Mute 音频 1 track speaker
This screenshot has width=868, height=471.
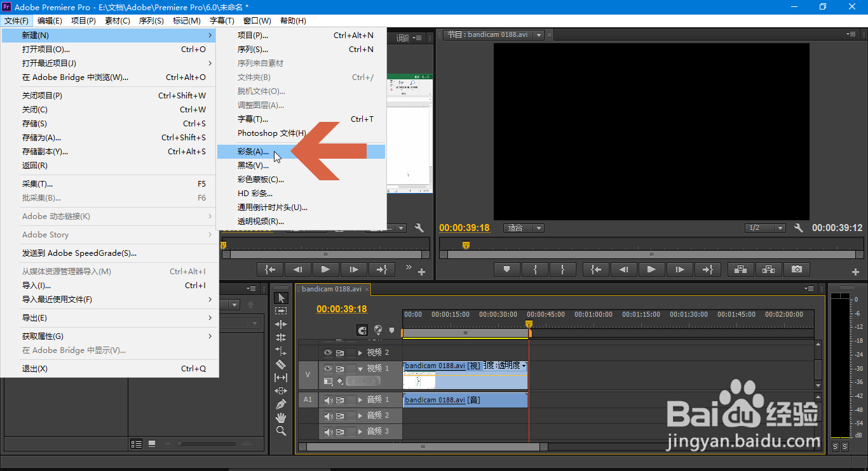point(329,400)
